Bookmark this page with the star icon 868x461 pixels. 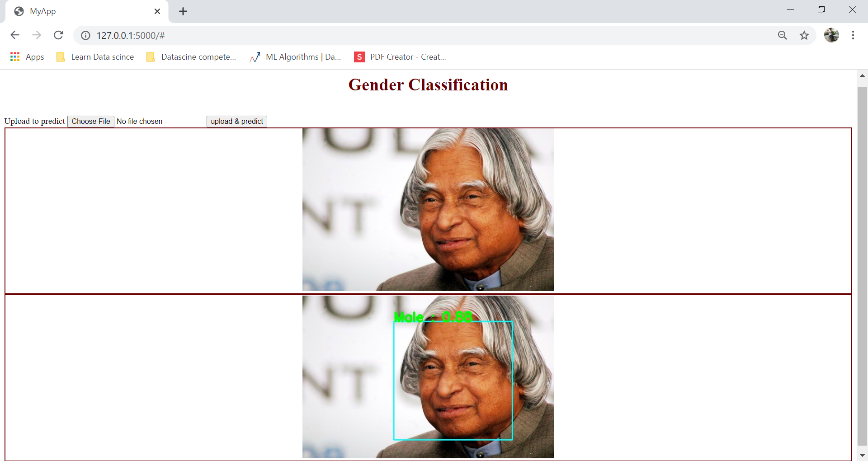click(804, 35)
